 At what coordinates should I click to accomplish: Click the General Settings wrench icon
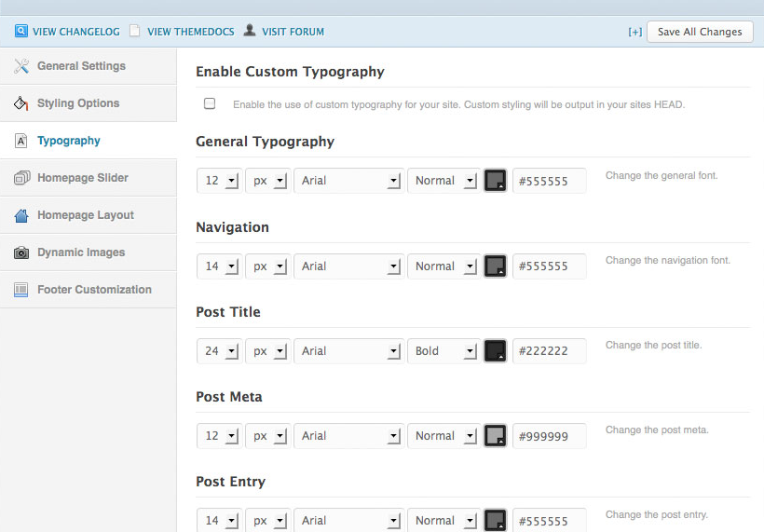click(x=20, y=66)
